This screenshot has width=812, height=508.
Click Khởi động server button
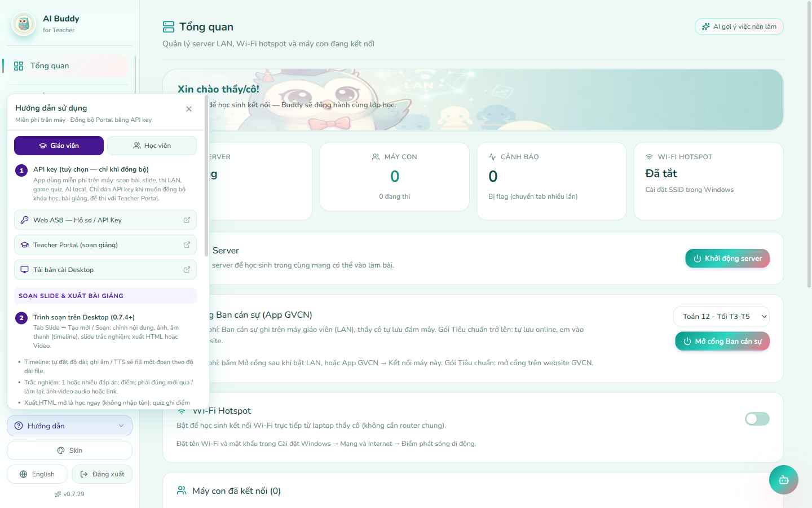pyautogui.click(x=727, y=259)
